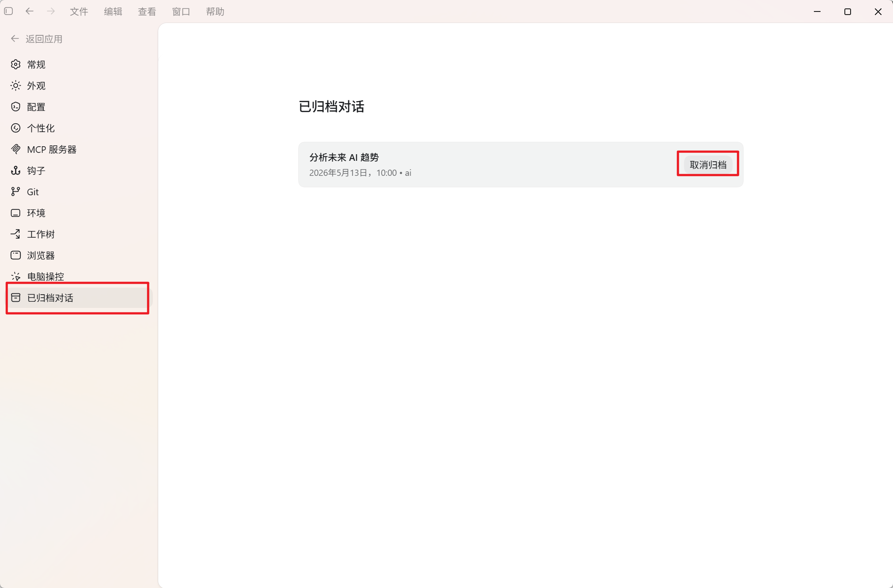The width and height of the screenshot is (893, 588).
Task: Click the 电脑操控 cursor icon
Action: tap(15, 277)
